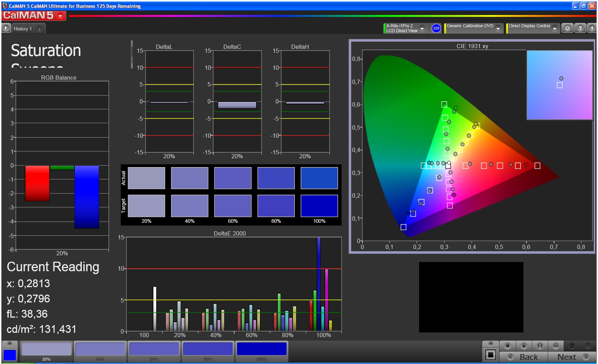598x364 pixels.
Task: Click the Saturation heading text
Action: click(x=46, y=50)
